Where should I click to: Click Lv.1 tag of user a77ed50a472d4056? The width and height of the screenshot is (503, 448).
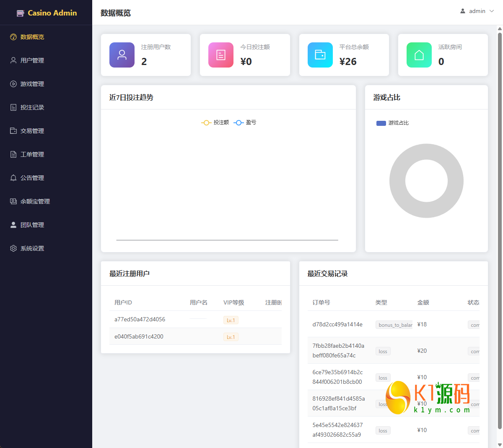tap(231, 320)
